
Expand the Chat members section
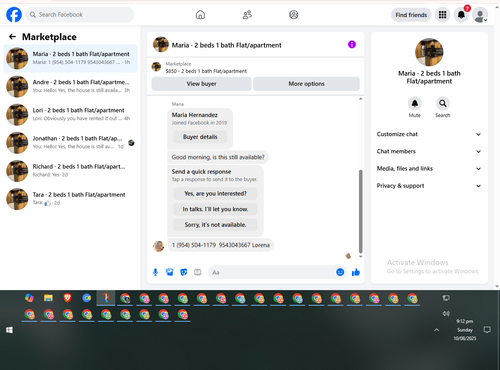pos(429,151)
